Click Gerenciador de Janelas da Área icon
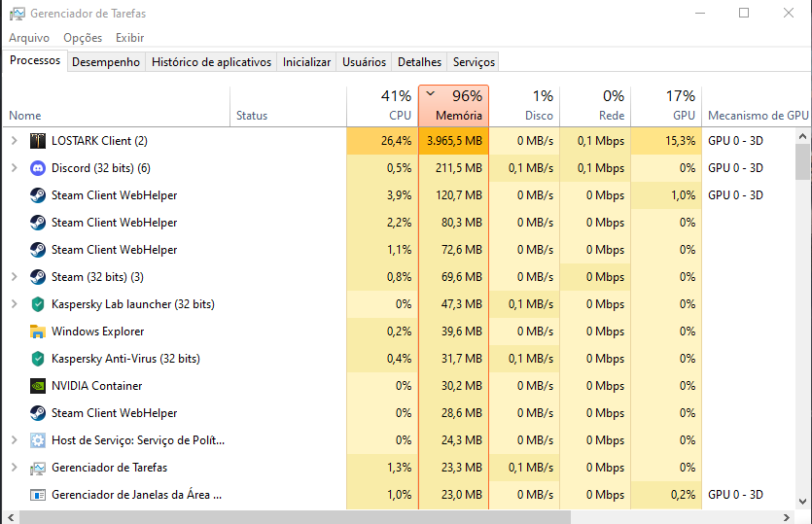Screen dimensions: 812x524 coord(38,495)
